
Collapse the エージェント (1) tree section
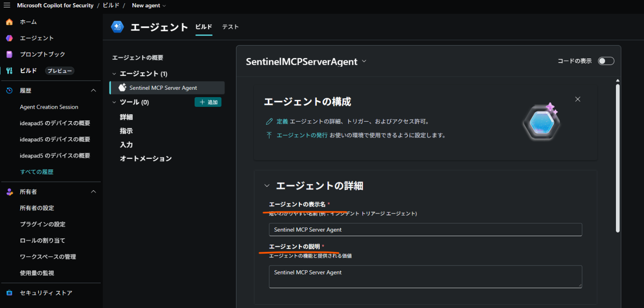[115, 74]
